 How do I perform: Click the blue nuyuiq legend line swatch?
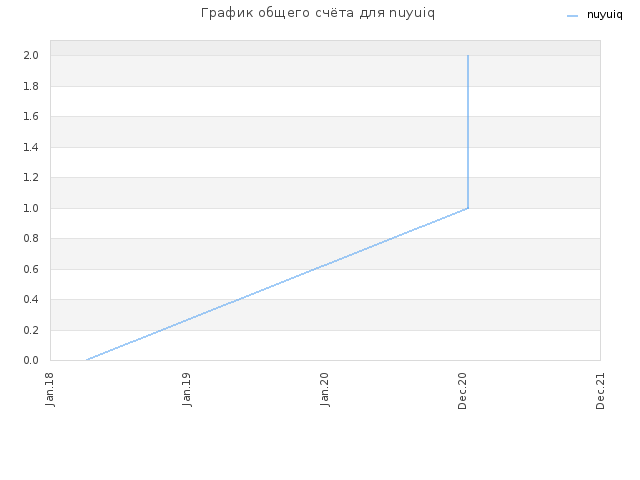pyautogui.click(x=572, y=16)
